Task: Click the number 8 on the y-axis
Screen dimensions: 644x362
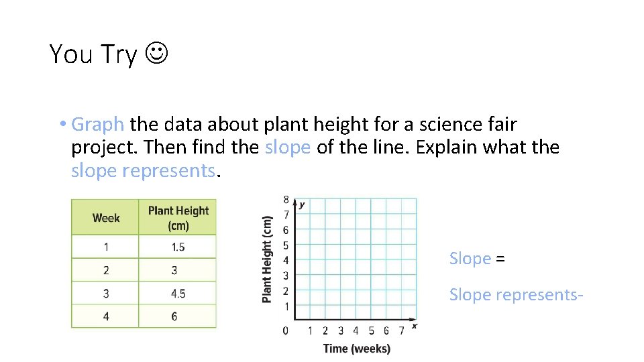Action: (286, 200)
